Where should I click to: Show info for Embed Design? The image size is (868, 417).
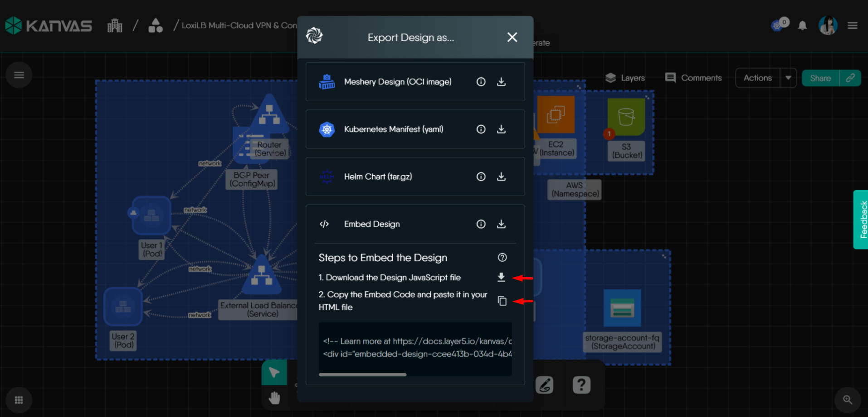pos(481,224)
